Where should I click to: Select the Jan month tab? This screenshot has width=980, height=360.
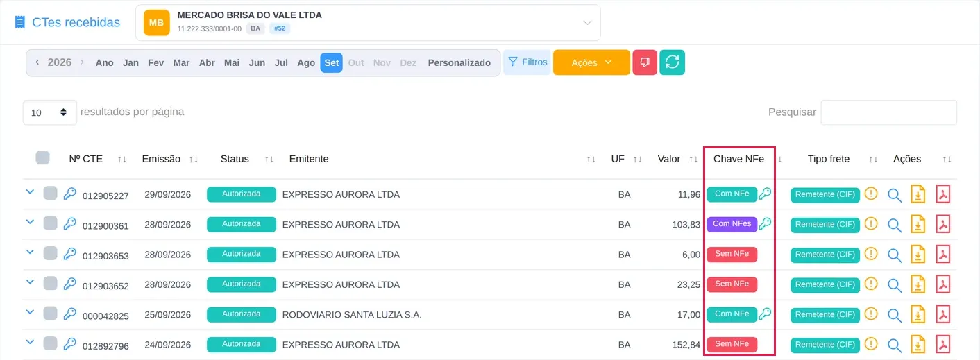point(130,62)
